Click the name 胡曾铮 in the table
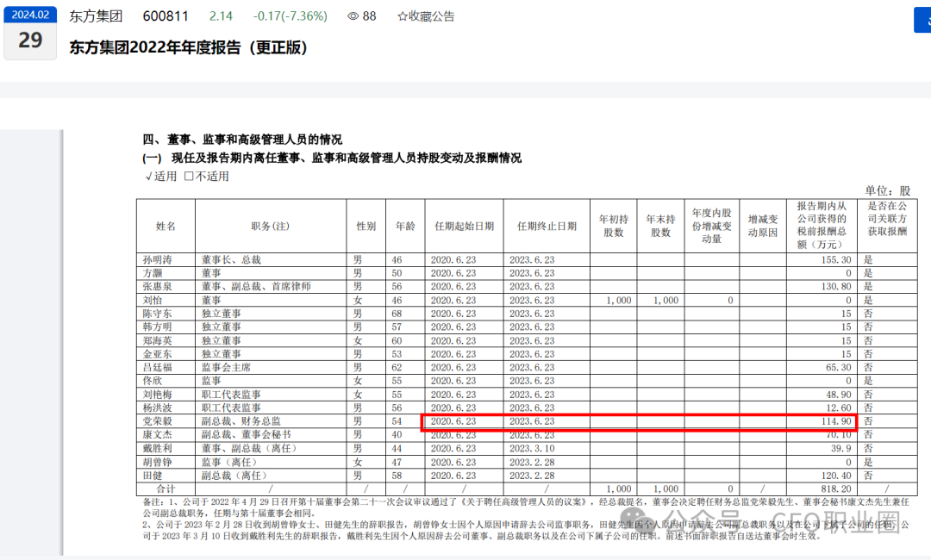931x560 pixels. pyautogui.click(x=158, y=462)
